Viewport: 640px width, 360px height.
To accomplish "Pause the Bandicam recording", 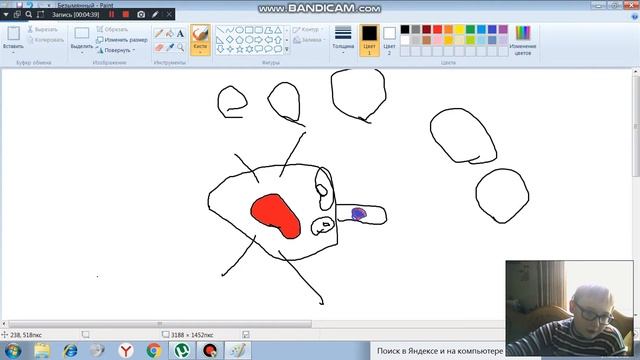I will 111,14.
